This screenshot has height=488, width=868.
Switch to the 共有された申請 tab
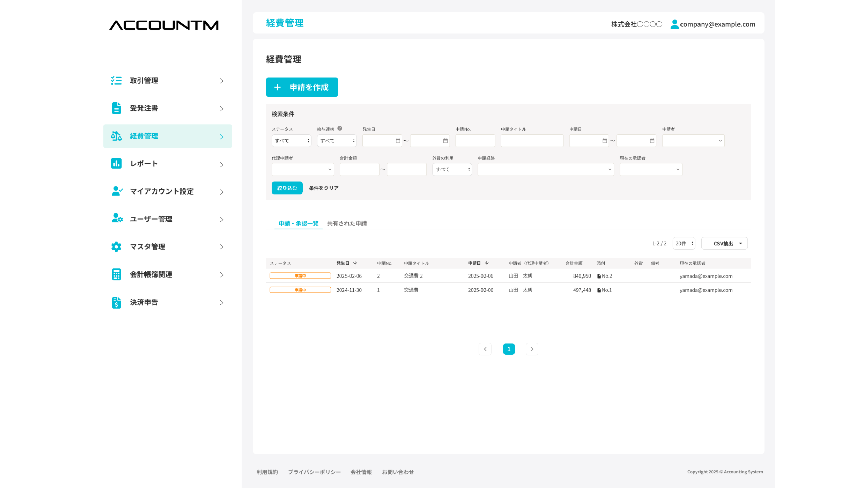pyautogui.click(x=347, y=223)
